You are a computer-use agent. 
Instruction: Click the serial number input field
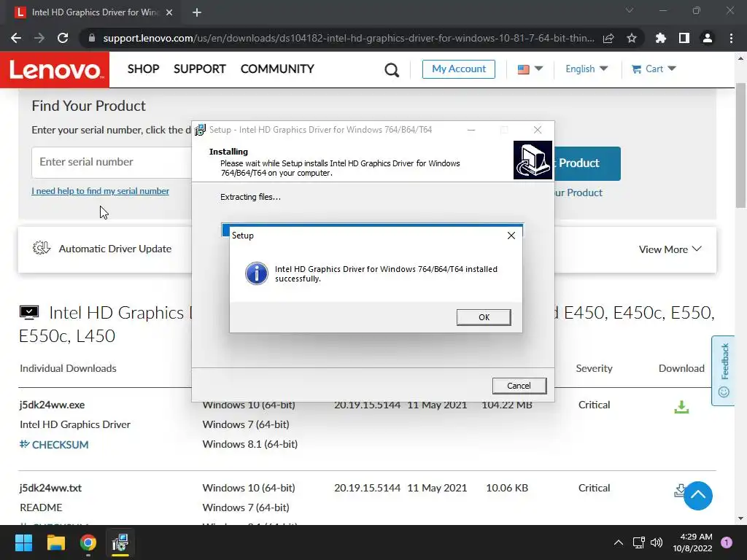point(112,163)
